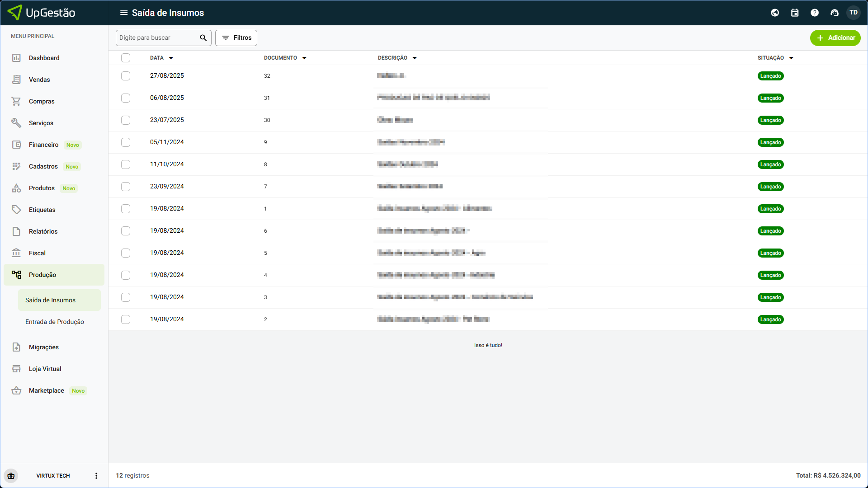Click the robot assistant icon at bottom left
868x488 pixels.
[x=11, y=476]
